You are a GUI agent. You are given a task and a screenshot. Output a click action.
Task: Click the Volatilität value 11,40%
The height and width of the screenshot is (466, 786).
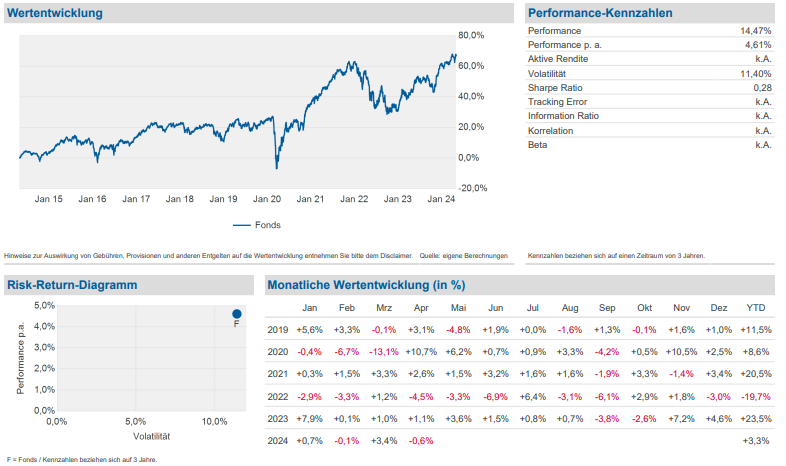755,73
